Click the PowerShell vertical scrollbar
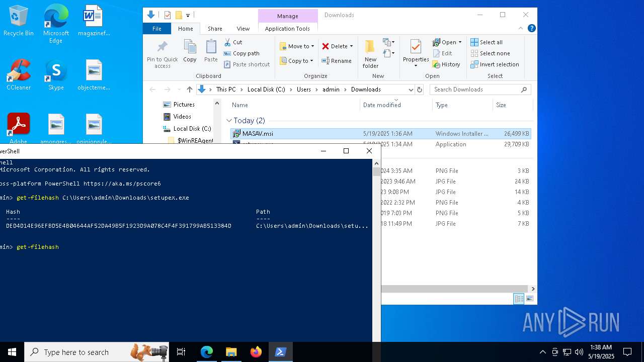The height and width of the screenshot is (362, 644). coord(376,250)
